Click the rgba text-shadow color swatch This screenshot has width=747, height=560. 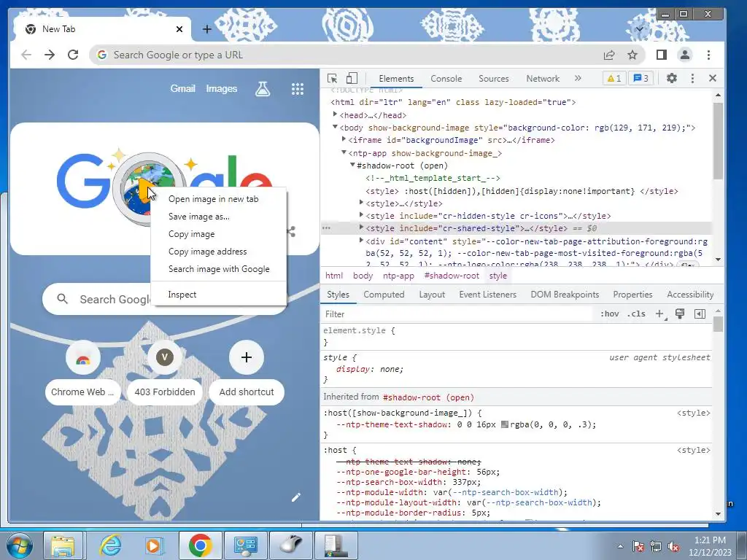(505, 424)
